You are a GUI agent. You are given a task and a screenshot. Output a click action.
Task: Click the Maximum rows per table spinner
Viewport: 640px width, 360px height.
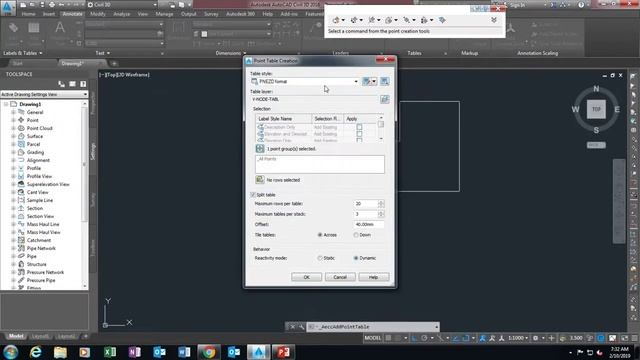(381, 203)
